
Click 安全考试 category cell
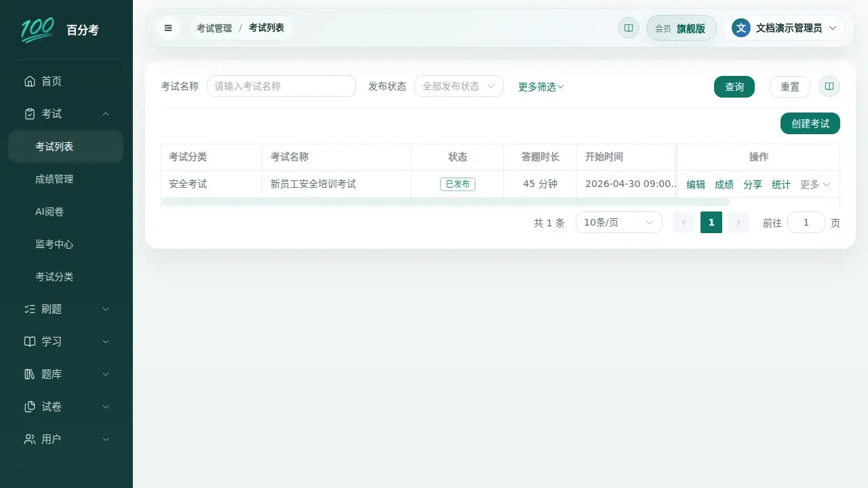point(212,184)
